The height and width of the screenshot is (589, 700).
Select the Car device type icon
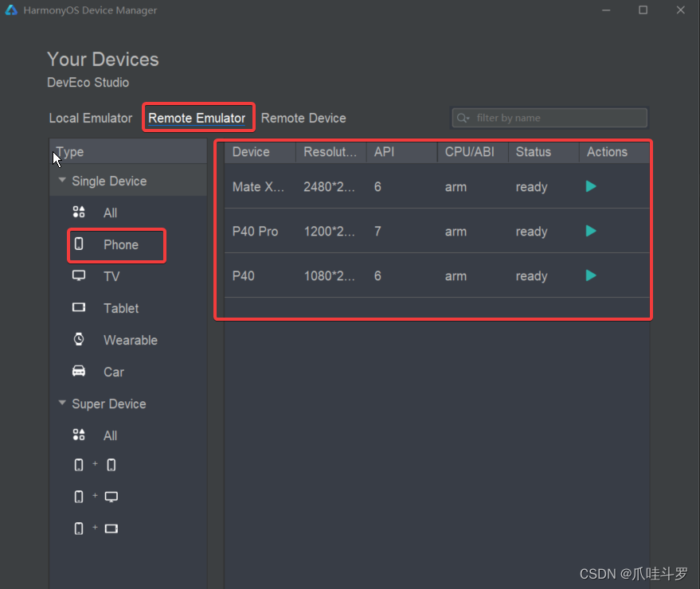tap(79, 371)
